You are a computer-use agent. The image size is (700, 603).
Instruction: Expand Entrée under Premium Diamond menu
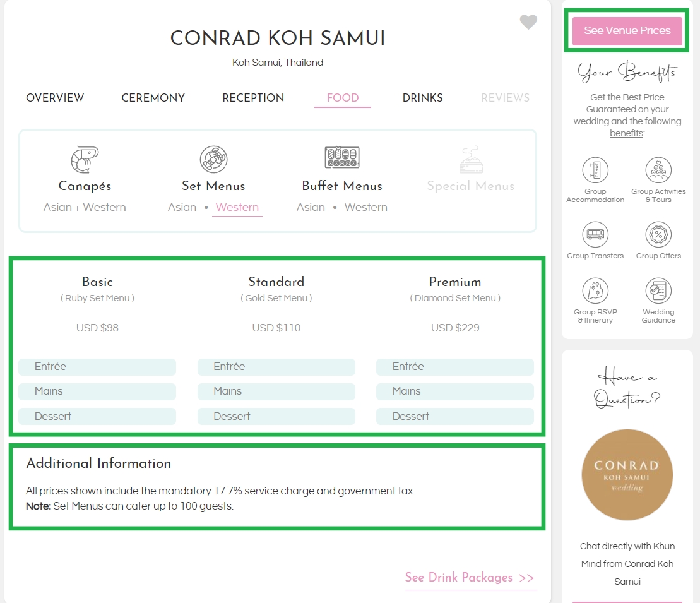pyautogui.click(x=455, y=367)
